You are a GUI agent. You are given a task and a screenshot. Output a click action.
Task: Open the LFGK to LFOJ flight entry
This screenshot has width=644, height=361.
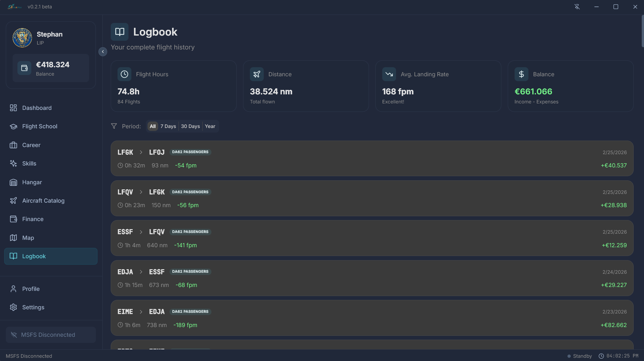(372, 158)
